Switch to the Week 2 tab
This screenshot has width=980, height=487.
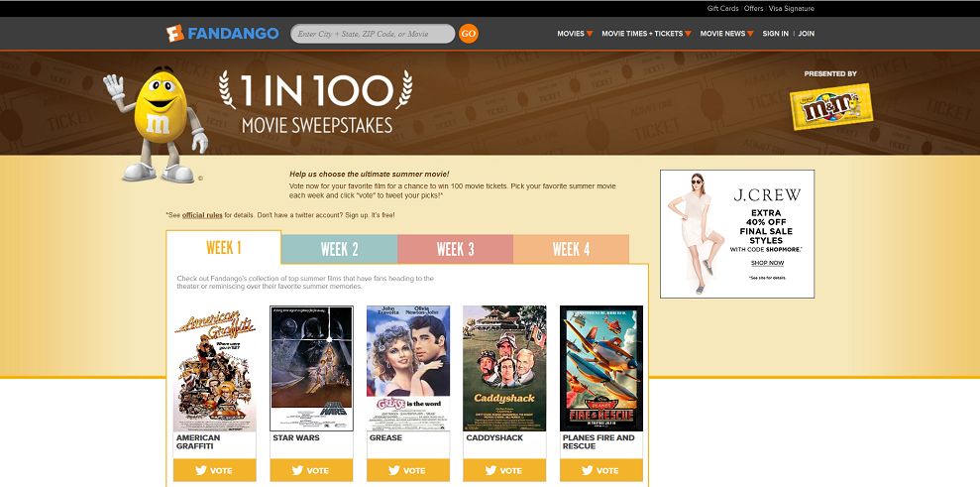339,249
